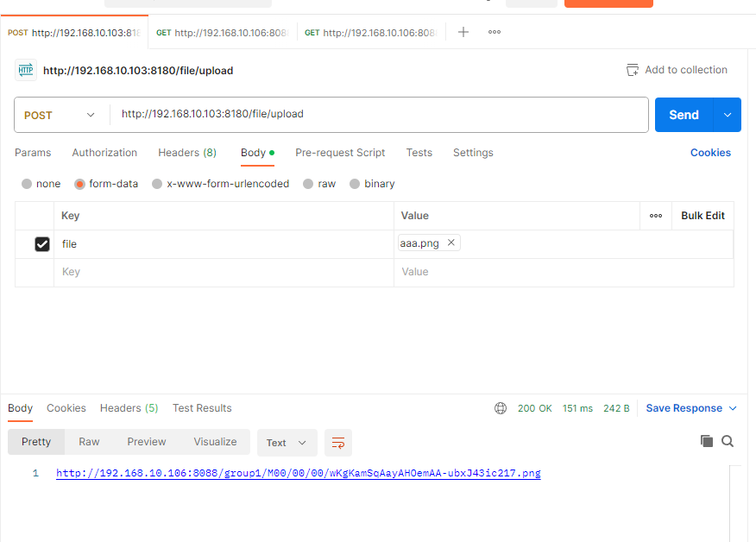Click the Send button
The image size is (756, 542).
[684, 115]
